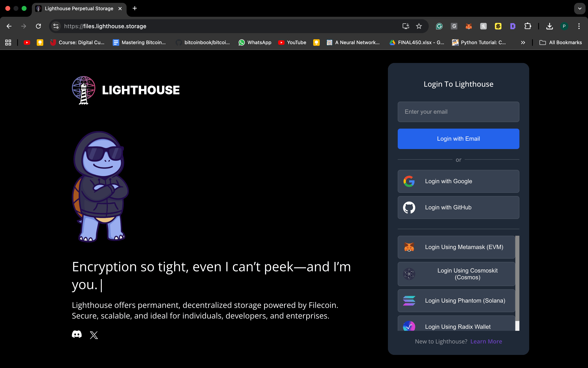The width and height of the screenshot is (588, 368).
Task: Focus the Enter your email field
Action: 459,112
